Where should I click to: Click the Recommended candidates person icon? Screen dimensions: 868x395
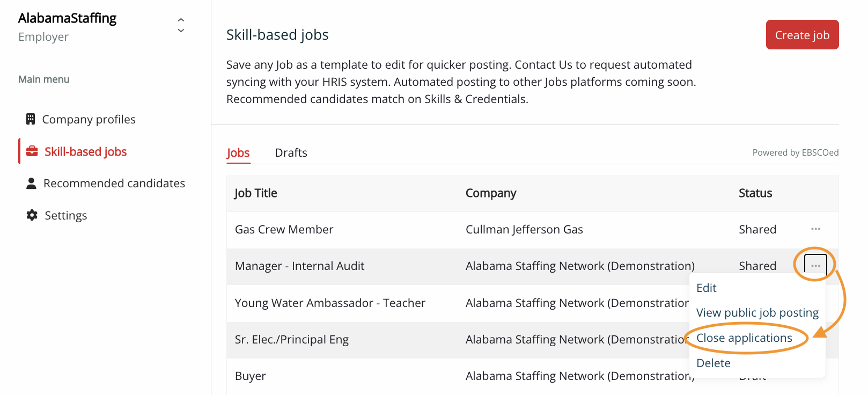[x=31, y=184]
